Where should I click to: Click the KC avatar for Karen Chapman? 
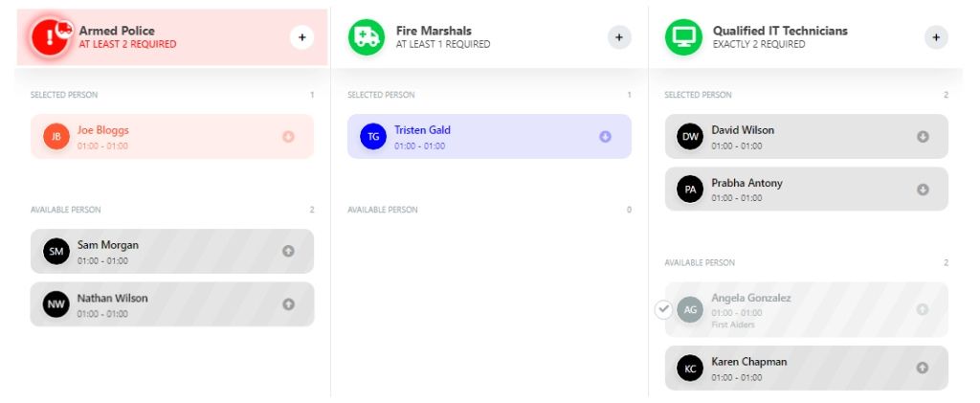(x=690, y=368)
